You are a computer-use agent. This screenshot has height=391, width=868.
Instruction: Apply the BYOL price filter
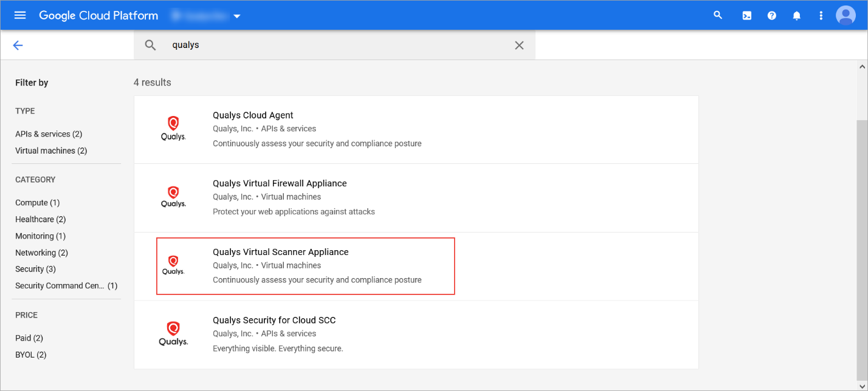[x=30, y=355]
